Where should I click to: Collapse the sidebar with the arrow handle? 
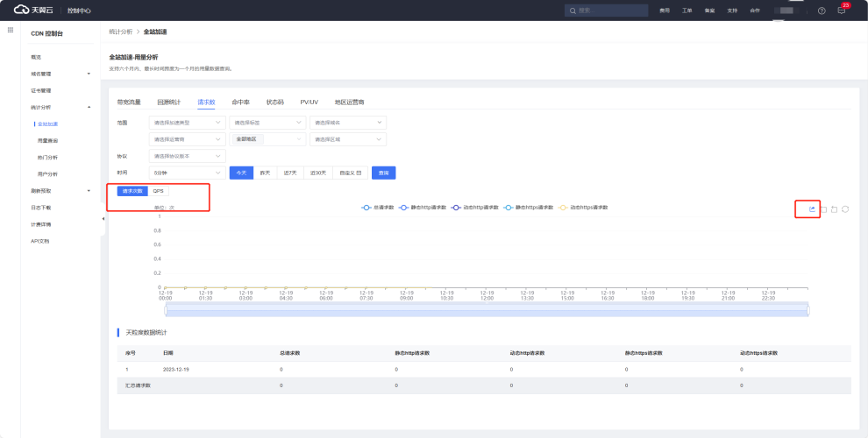103,219
